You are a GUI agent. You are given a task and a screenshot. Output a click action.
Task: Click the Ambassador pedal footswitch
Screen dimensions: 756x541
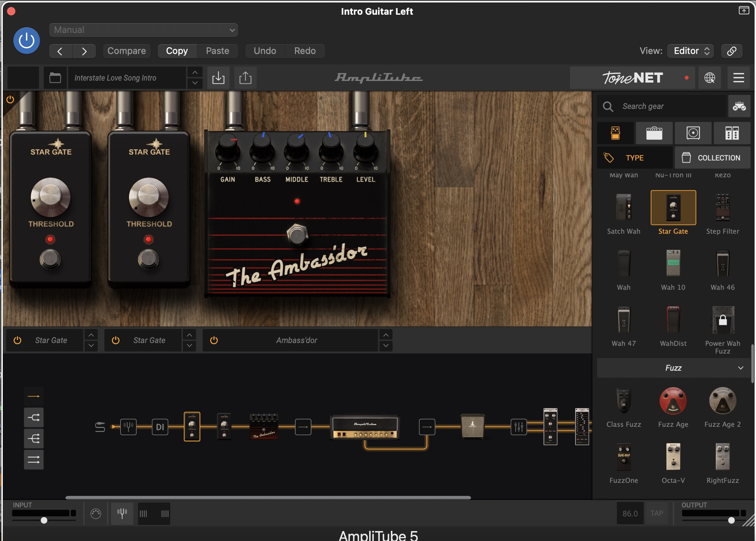click(297, 234)
